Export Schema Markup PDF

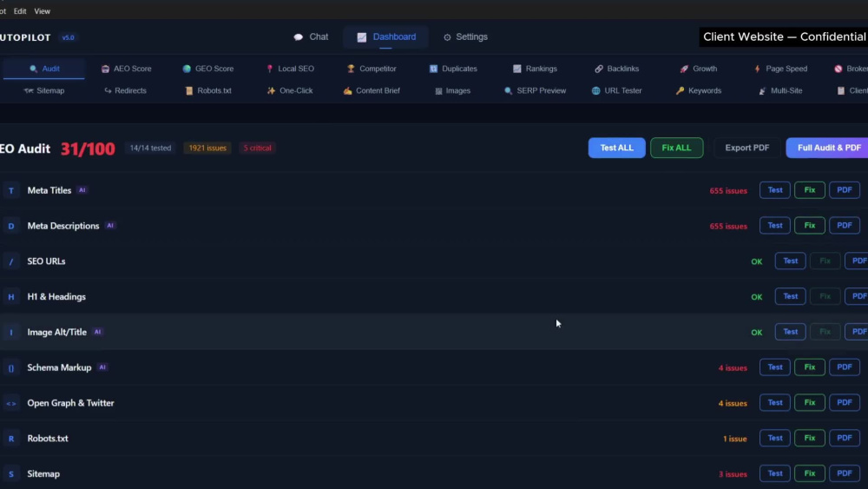845,367
